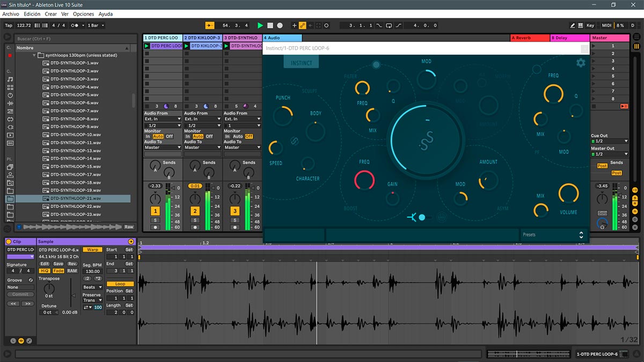Click Raw button in preview bar

coord(129,227)
